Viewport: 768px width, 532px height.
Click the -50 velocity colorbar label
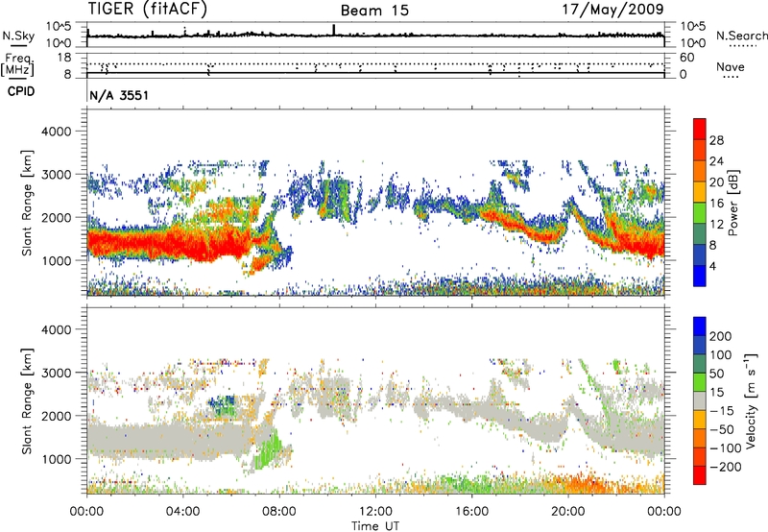(x=722, y=429)
